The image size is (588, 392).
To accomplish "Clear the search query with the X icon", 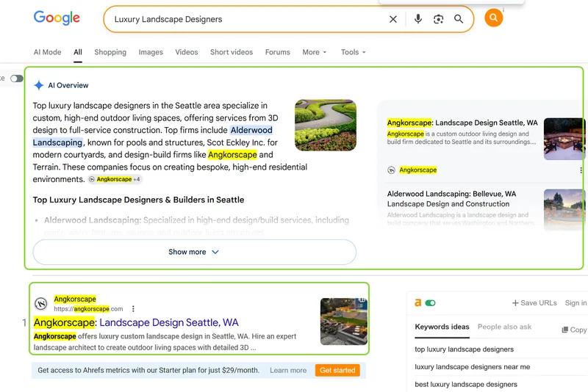I will pos(393,19).
